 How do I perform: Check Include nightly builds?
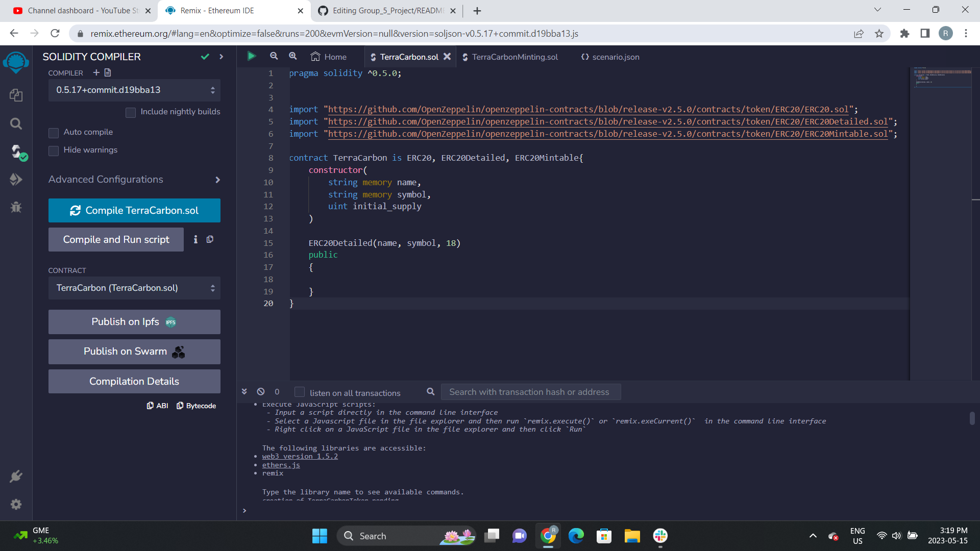tap(131, 112)
